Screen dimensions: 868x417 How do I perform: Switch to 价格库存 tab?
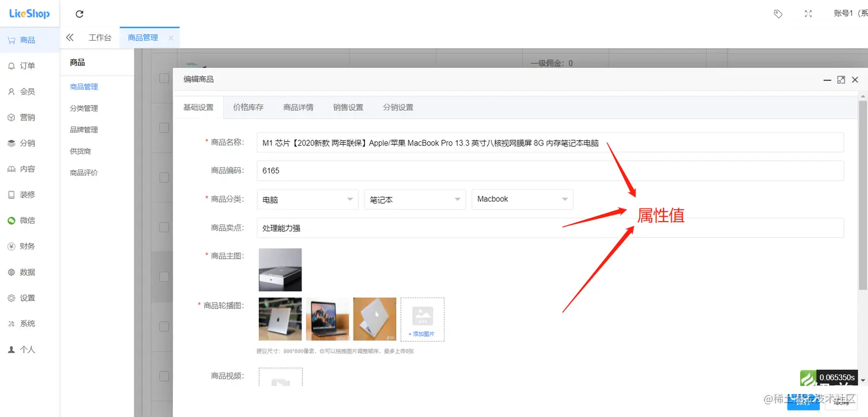248,107
